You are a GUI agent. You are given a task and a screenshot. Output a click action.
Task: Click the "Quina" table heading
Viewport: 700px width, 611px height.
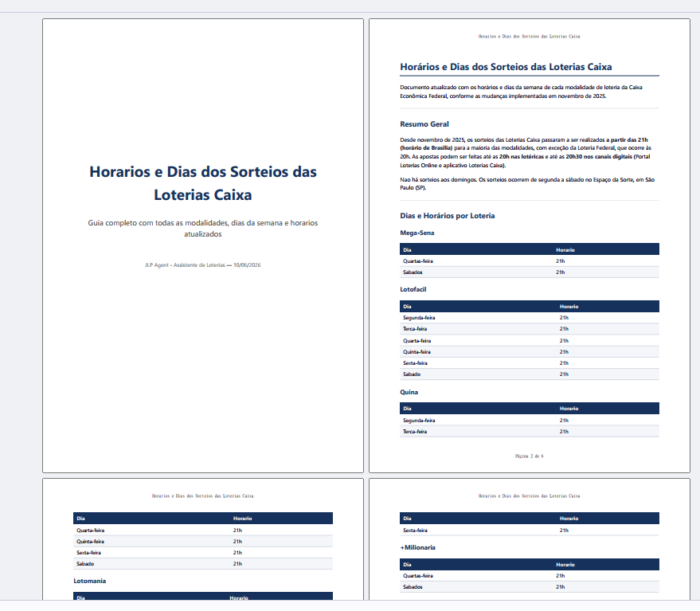[409, 392]
